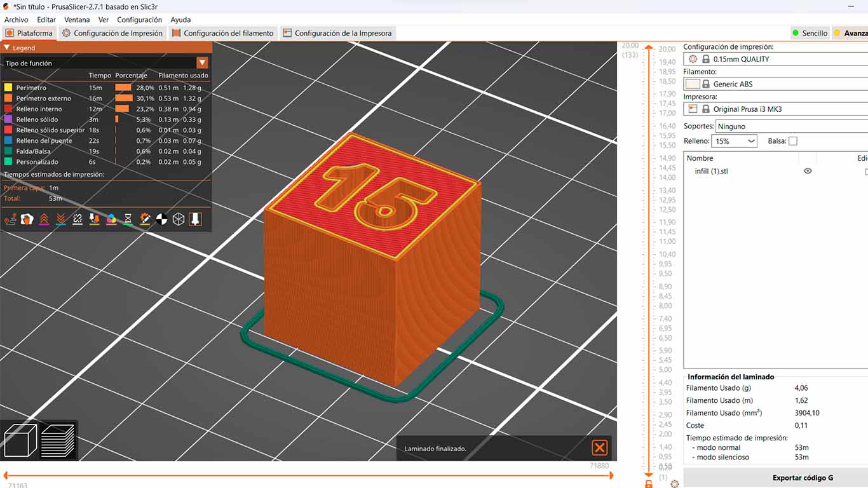Switch to Configuración del filamento tab
The width and height of the screenshot is (868, 488).
(223, 33)
